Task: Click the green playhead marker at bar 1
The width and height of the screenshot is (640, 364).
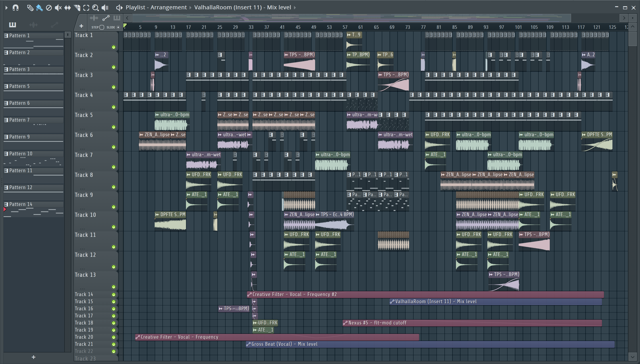Action: pyautogui.click(x=125, y=26)
